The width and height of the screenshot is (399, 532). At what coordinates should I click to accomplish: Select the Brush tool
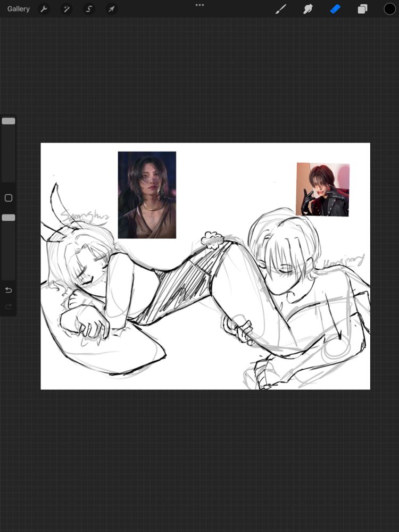pyautogui.click(x=280, y=9)
